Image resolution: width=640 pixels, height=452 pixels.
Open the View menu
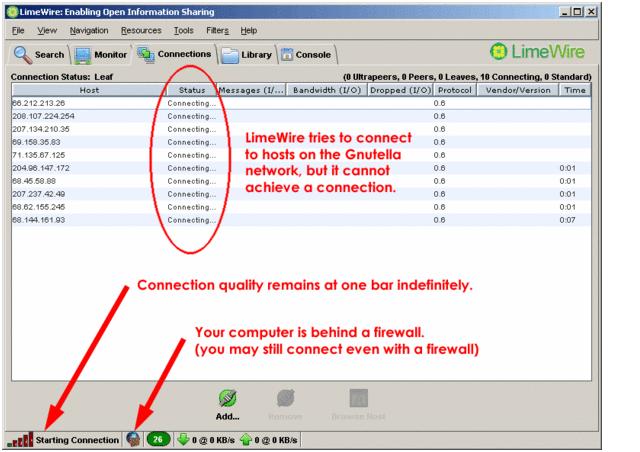(x=47, y=31)
